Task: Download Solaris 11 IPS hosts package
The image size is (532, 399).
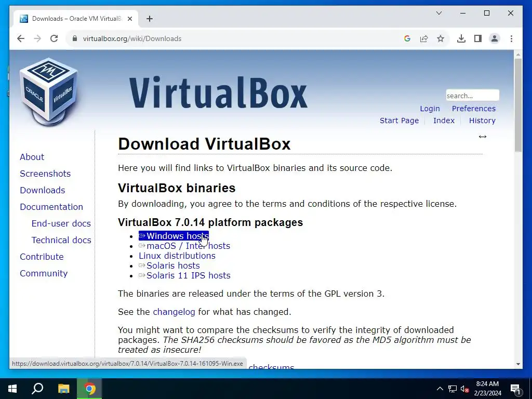Action: click(184, 275)
